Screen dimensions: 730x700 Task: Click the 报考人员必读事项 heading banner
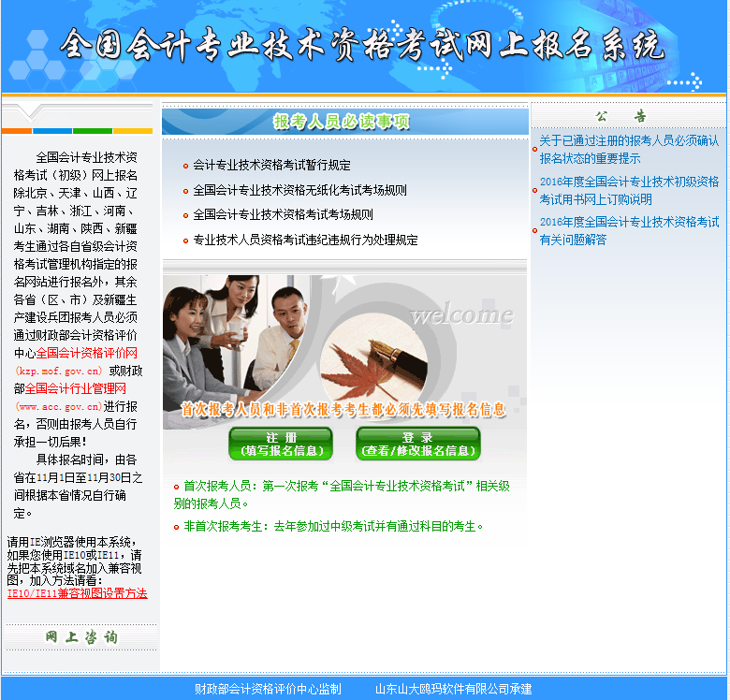click(343, 122)
